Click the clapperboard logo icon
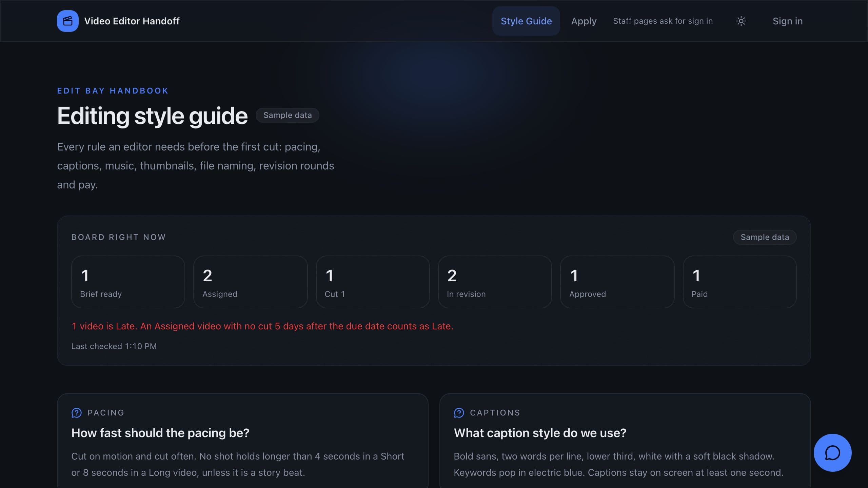868x488 pixels. 67,21
